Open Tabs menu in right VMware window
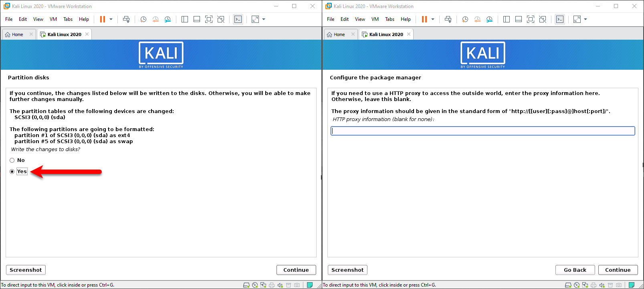Image resolution: width=644 pixels, height=289 pixels. [x=390, y=19]
